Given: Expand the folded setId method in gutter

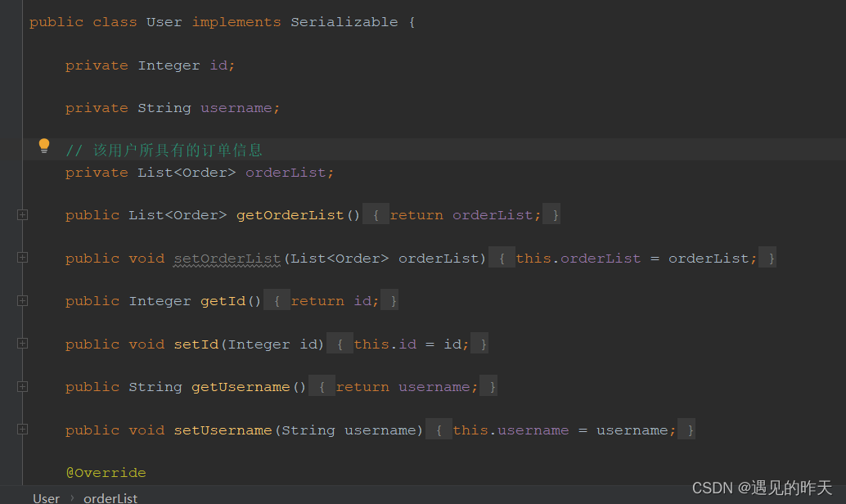Looking at the screenshot, I should 23,343.
